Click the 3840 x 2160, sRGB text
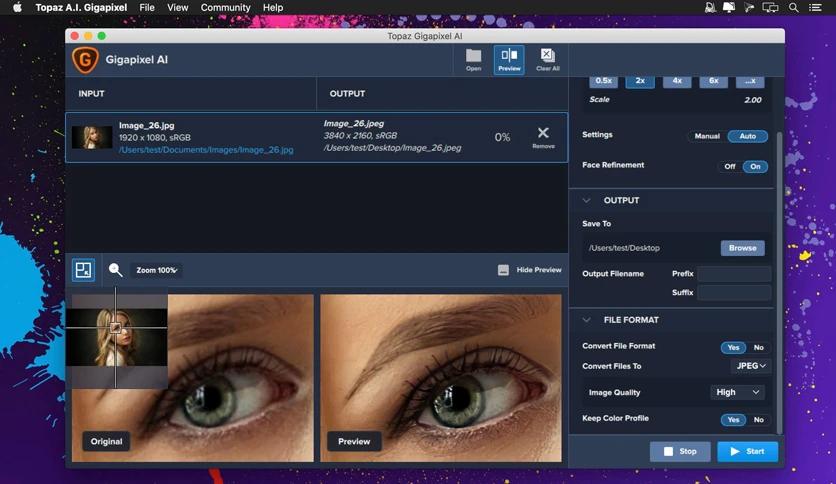The height and width of the screenshot is (484, 836). (x=360, y=136)
